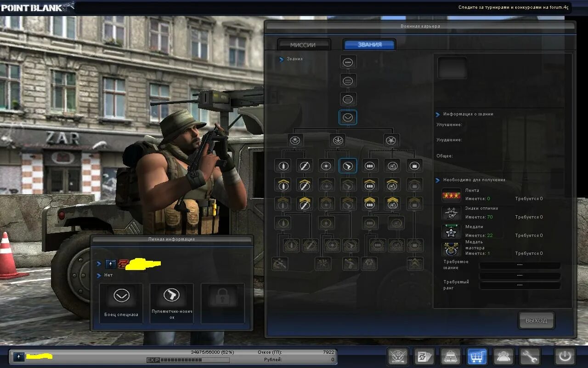This screenshot has width=588, height=368.
Task: Click the Общее: label
Action: pyautogui.click(x=445, y=156)
